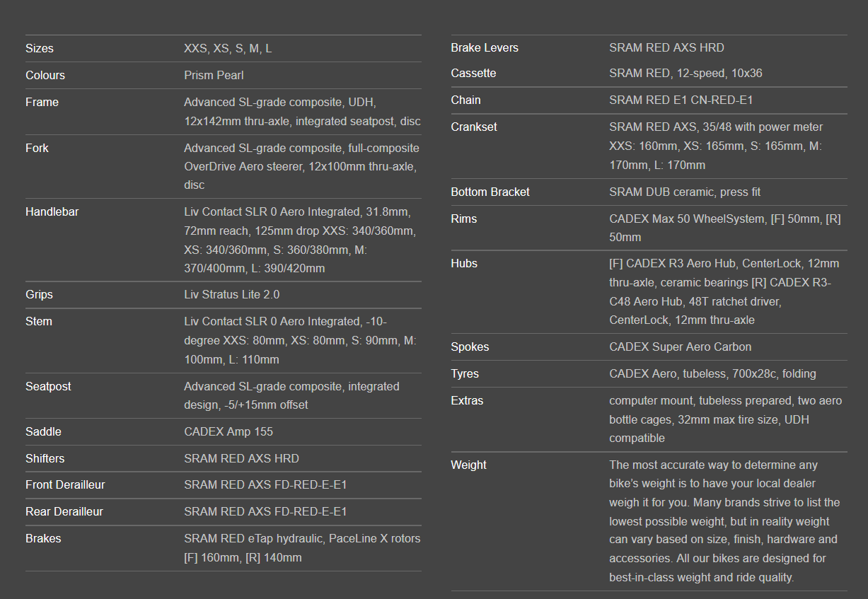Click the CADEX Amp 155 saddle value
This screenshot has width=868, height=599.
(228, 432)
